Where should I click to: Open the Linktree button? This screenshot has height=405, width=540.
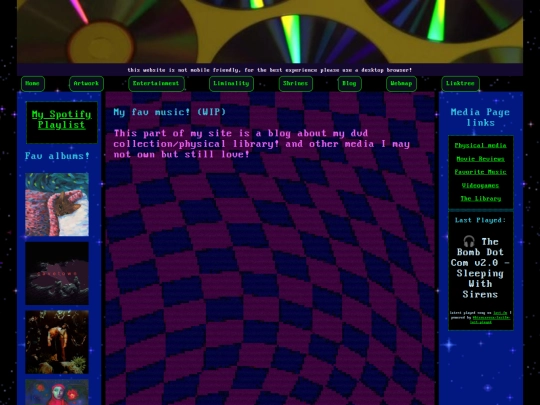pos(460,84)
